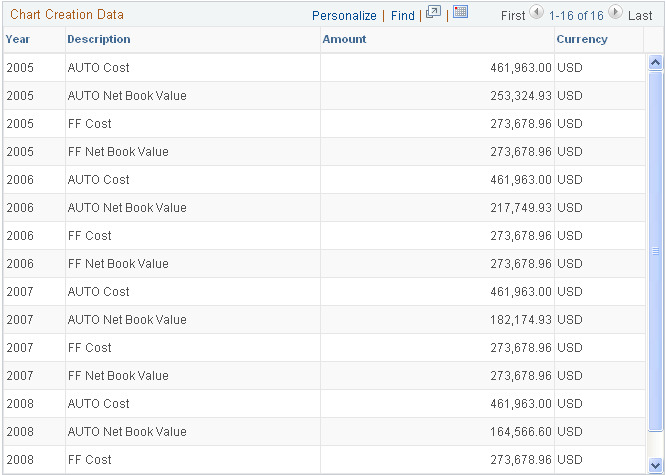Show next rows arrow icon
666x475 pixels.
(x=615, y=12)
